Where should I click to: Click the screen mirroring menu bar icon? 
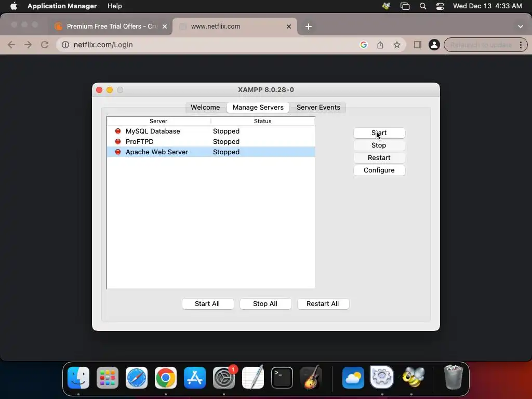pyautogui.click(x=405, y=6)
